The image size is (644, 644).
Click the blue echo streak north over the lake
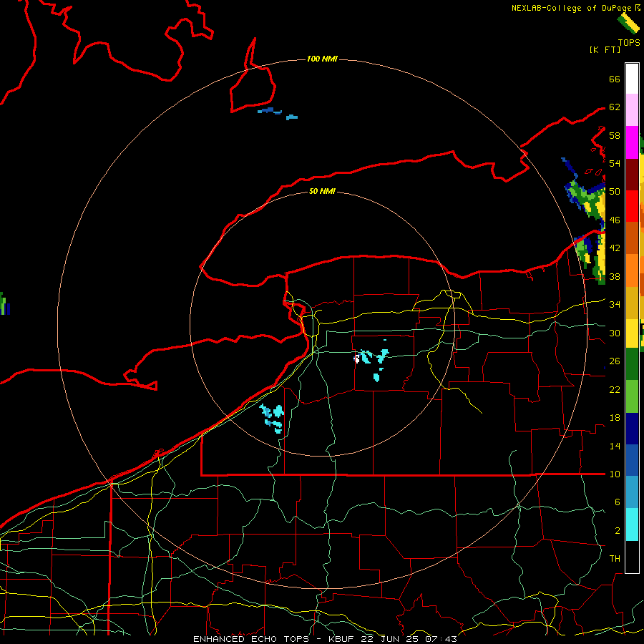click(270, 111)
